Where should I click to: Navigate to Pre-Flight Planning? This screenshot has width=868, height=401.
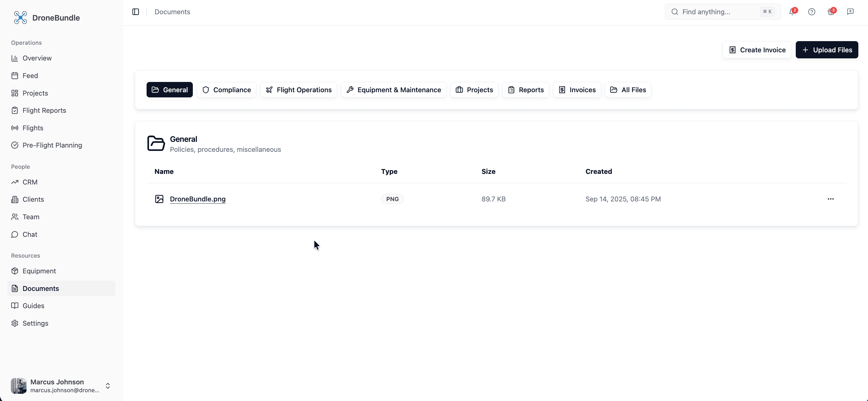(52, 145)
